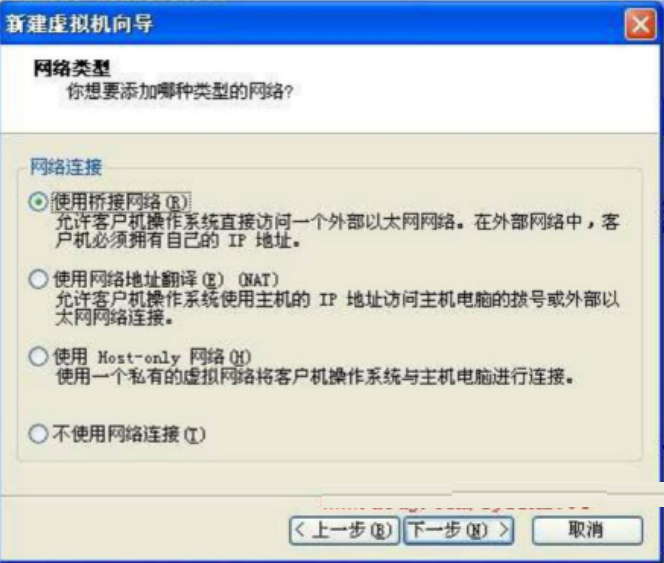Click the NAT description mentioning 拨号
This screenshot has height=563, width=664.
pyautogui.click(x=338, y=308)
